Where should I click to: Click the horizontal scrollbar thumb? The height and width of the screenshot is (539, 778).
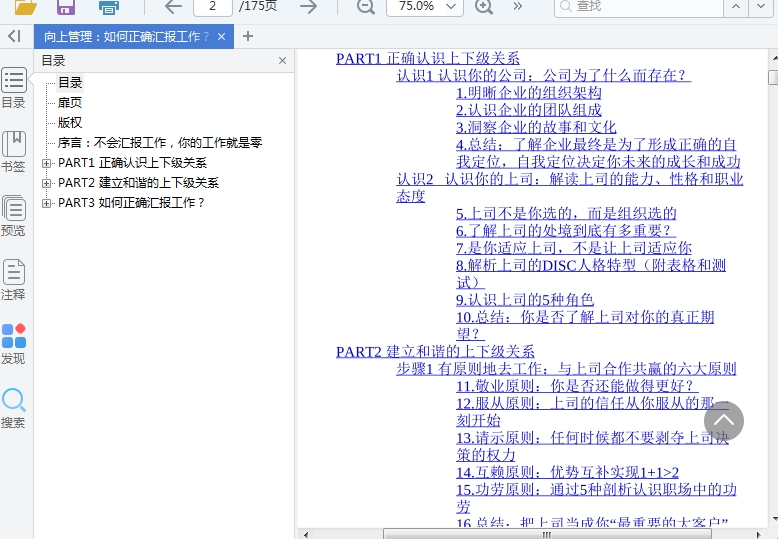click(546, 535)
